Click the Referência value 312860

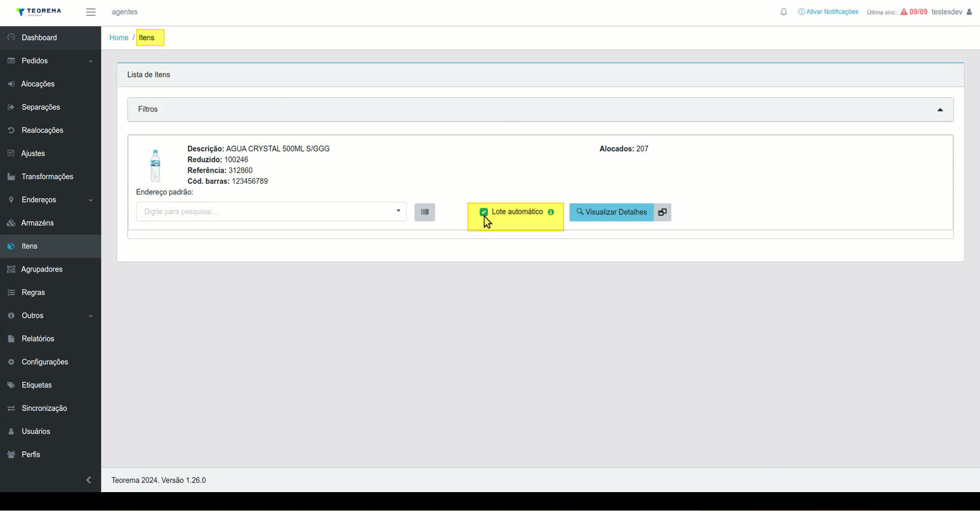pos(240,171)
